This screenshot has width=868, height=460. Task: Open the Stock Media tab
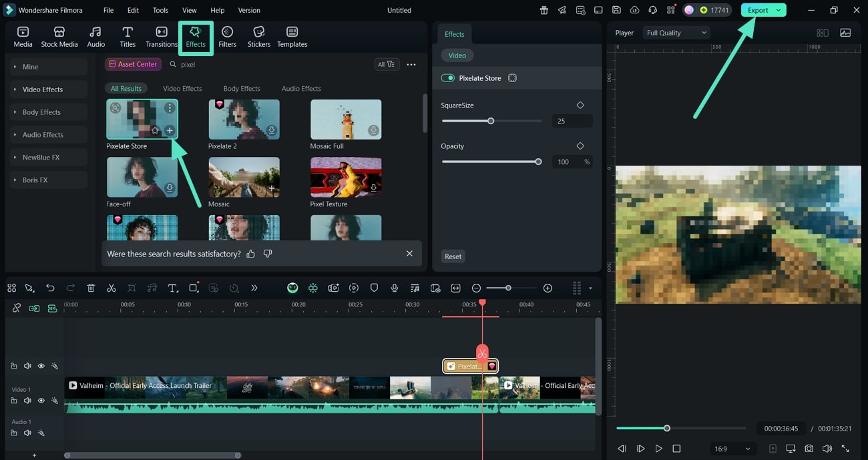pos(59,37)
